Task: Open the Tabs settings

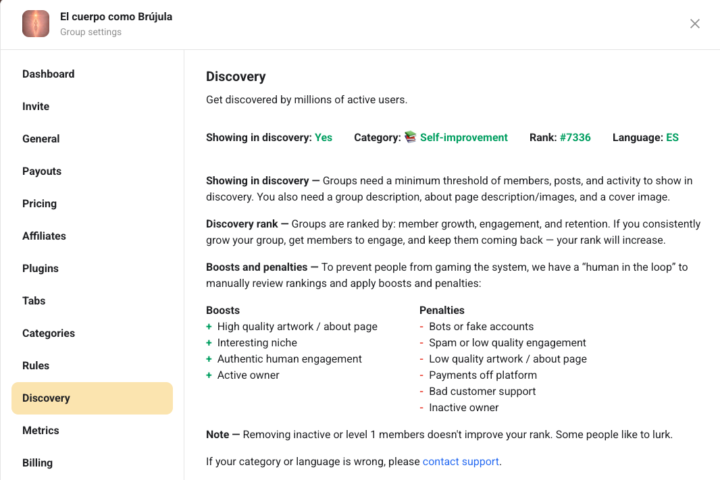Action: (x=34, y=301)
